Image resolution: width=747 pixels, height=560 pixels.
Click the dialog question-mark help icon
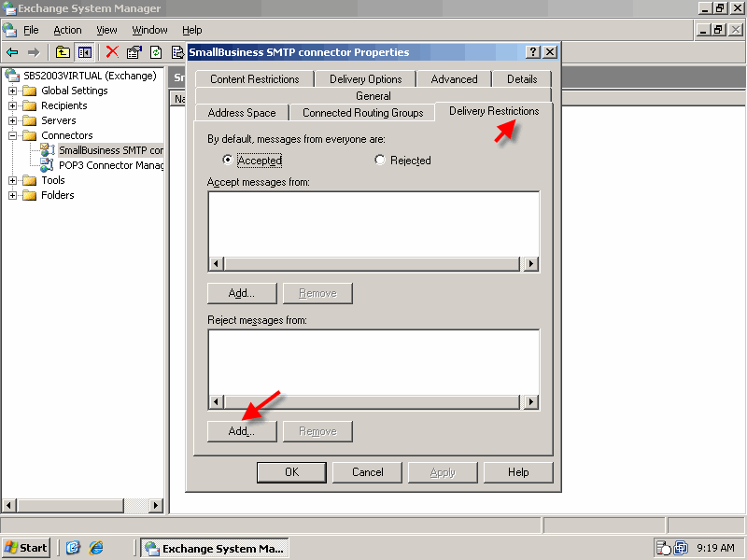[x=532, y=52]
